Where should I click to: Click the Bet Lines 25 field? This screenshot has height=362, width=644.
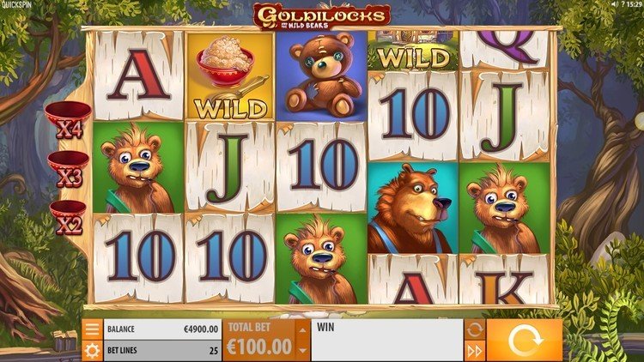[162, 351]
